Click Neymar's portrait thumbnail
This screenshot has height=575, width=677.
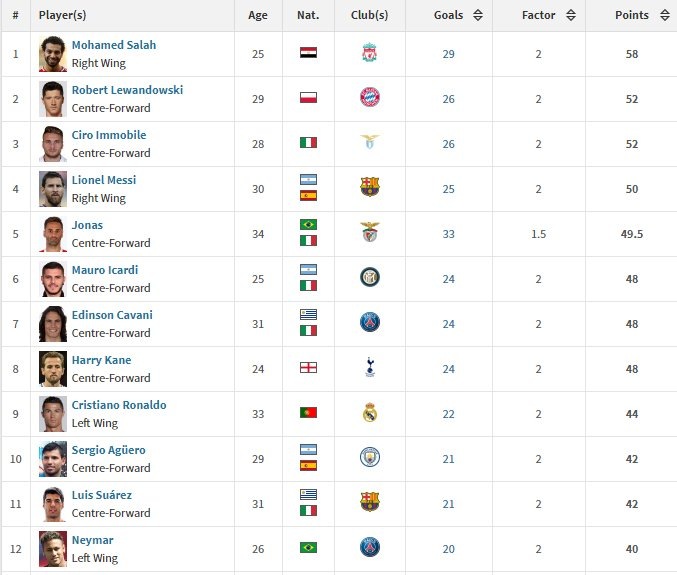click(53, 549)
